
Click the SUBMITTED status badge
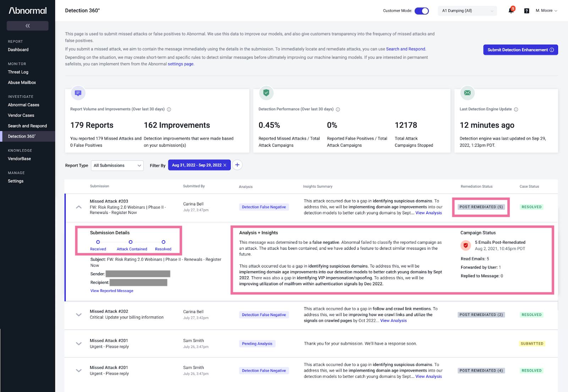tap(532, 344)
